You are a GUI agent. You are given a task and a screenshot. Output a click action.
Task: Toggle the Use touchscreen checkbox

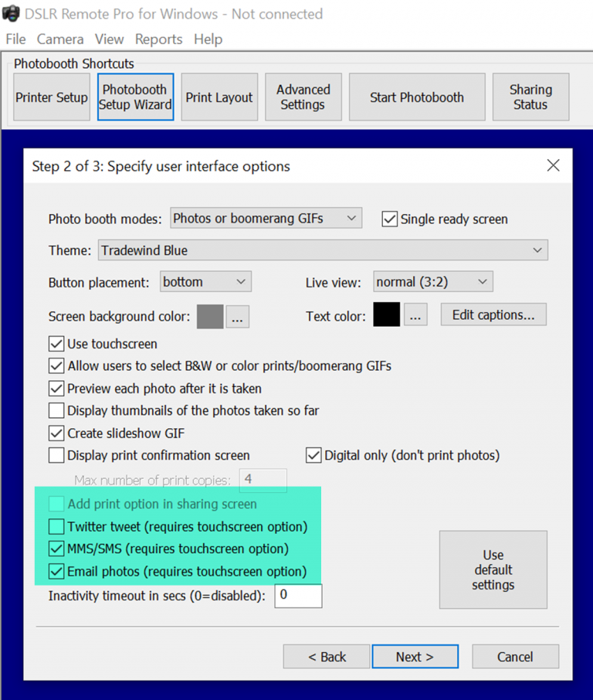click(x=56, y=344)
